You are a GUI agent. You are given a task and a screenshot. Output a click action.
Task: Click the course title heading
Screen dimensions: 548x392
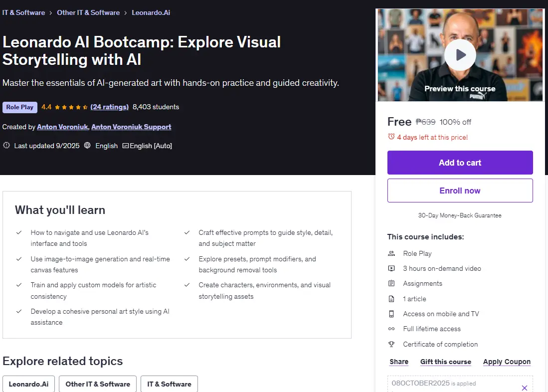point(142,51)
